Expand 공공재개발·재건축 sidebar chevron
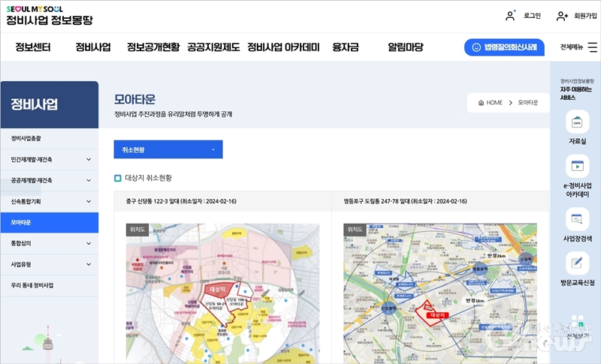The height and width of the screenshot is (364, 601). click(89, 180)
